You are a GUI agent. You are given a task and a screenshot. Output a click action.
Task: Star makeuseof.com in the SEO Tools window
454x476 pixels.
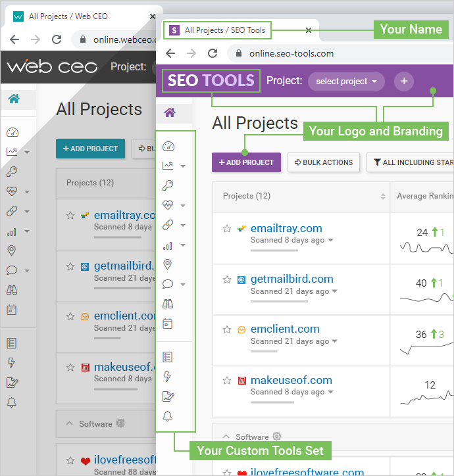click(227, 380)
